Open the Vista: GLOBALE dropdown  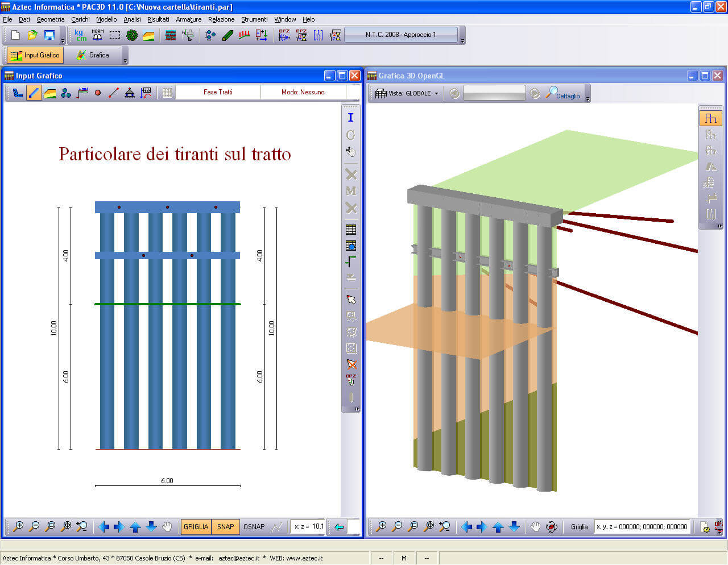[x=413, y=93]
